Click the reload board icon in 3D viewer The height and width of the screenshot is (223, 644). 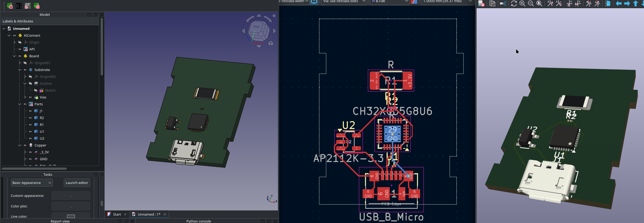[x=514, y=4]
